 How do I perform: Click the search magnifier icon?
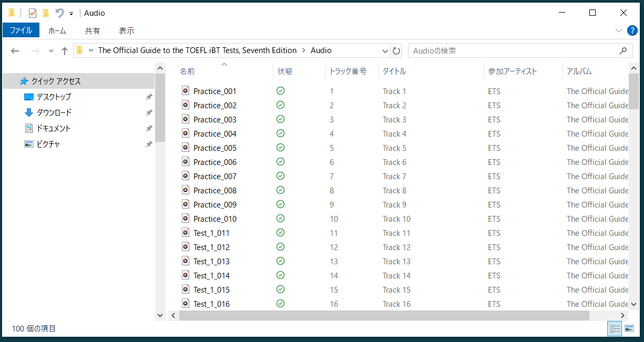pos(623,51)
